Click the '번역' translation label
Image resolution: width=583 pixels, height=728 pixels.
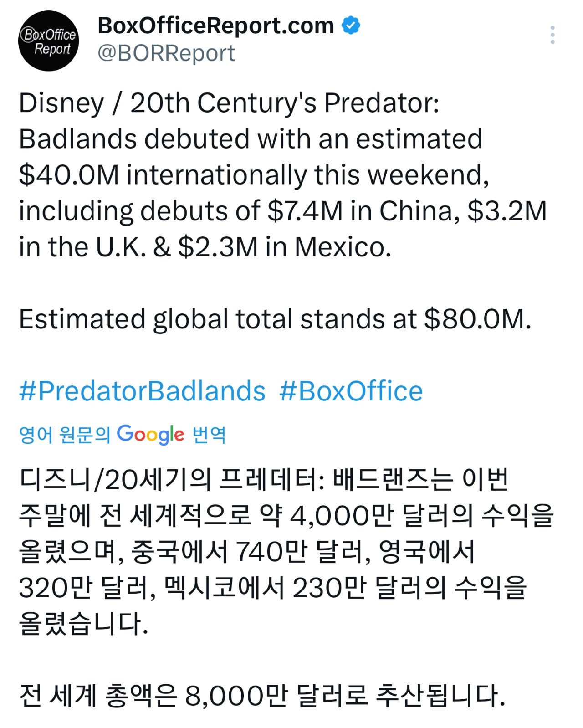[x=209, y=435]
